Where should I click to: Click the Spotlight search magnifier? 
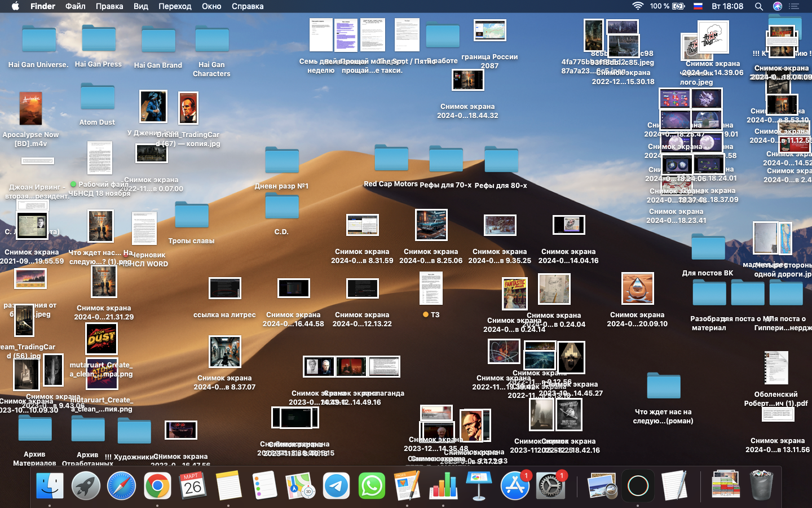pos(759,6)
